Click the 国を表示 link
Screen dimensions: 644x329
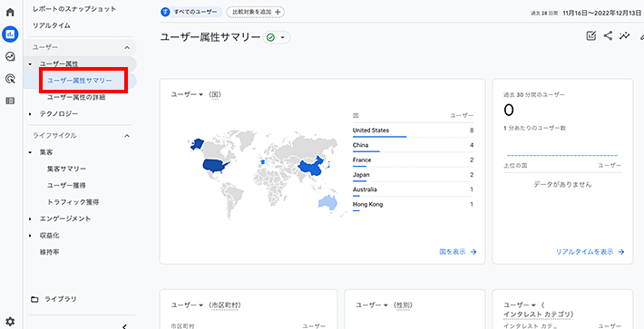tap(458, 252)
